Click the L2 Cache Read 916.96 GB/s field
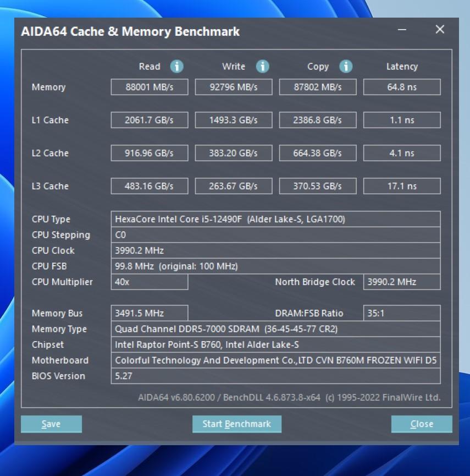 (150, 153)
